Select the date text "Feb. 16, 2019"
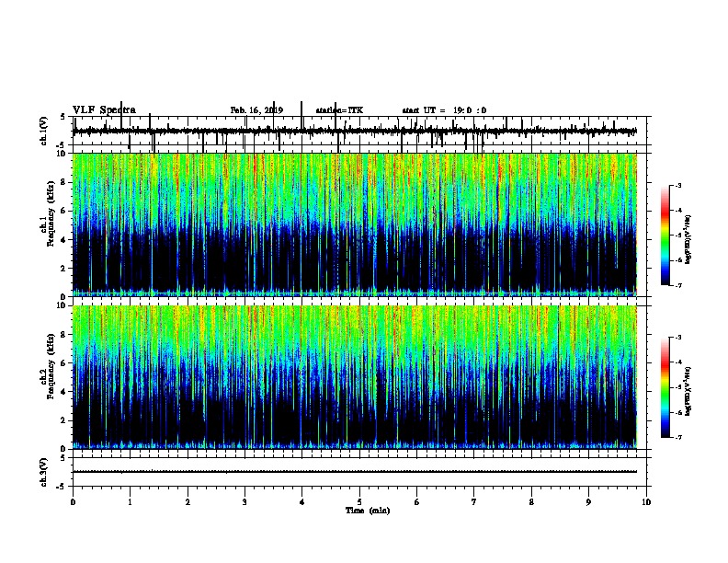 [256, 110]
